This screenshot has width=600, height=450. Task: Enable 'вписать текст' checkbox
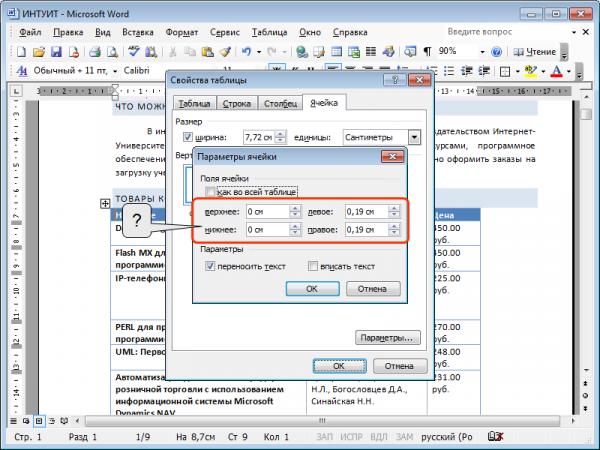click(313, 266)
